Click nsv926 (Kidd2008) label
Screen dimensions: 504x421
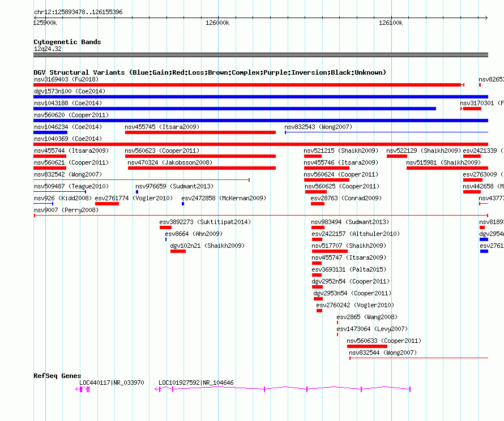click(x=63, y=198)
